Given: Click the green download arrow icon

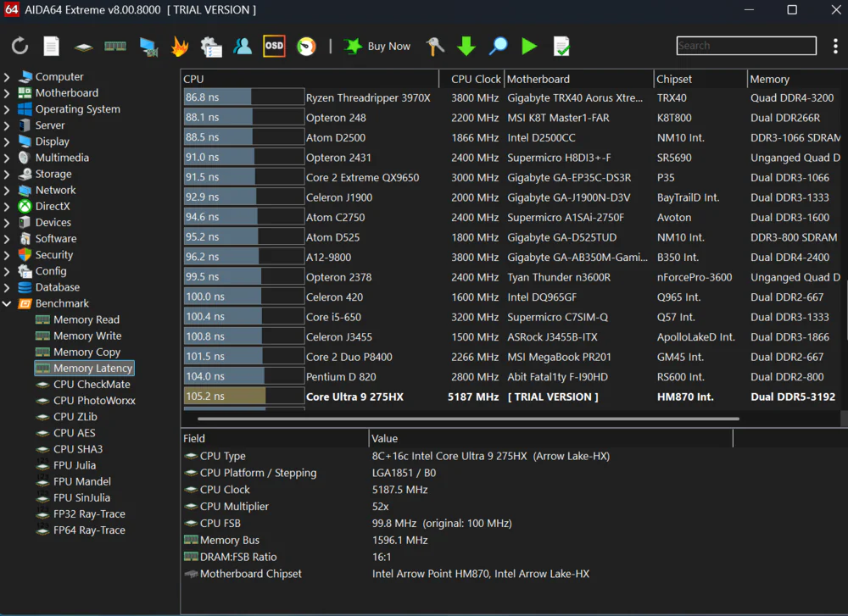Looking at the screenshot, I should [466, 47].
